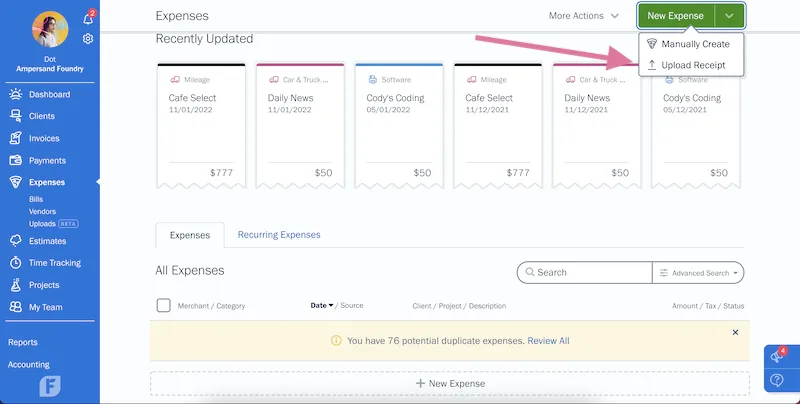The width and height of the screenshot is (800, 404).
Task: Click the help question mark icon
Action: pos(777,381)
